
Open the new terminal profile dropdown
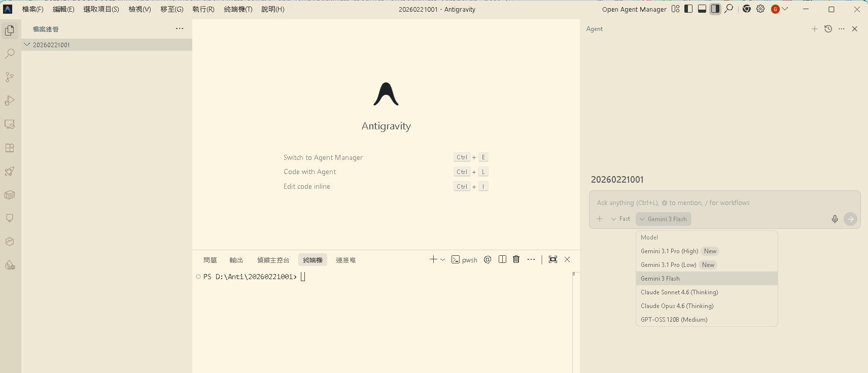[x=443, y=259]
